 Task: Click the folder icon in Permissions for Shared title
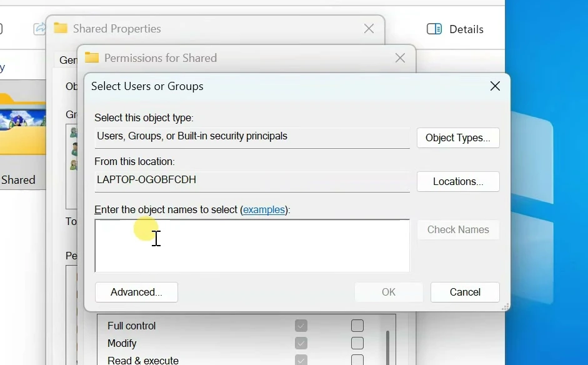[x=92, y=57]
